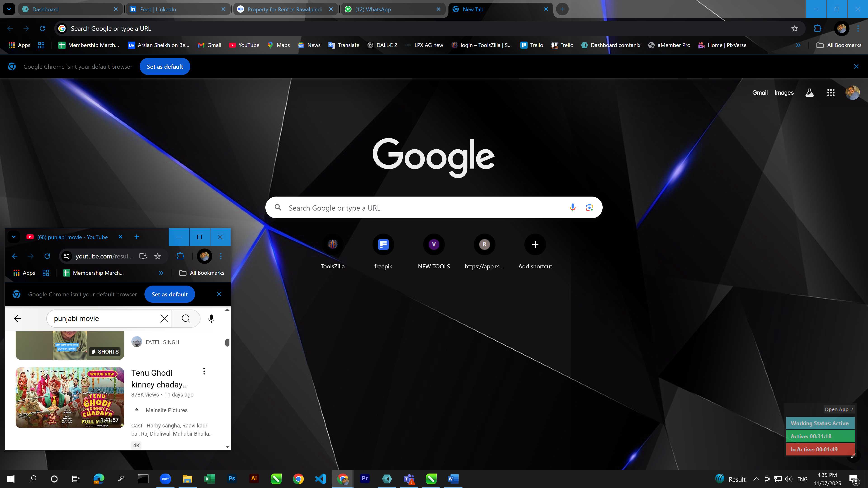Screen dimensions: 868x488
Task: Click scroll-down arrow in YouTube window
Action: pos(227,447)
